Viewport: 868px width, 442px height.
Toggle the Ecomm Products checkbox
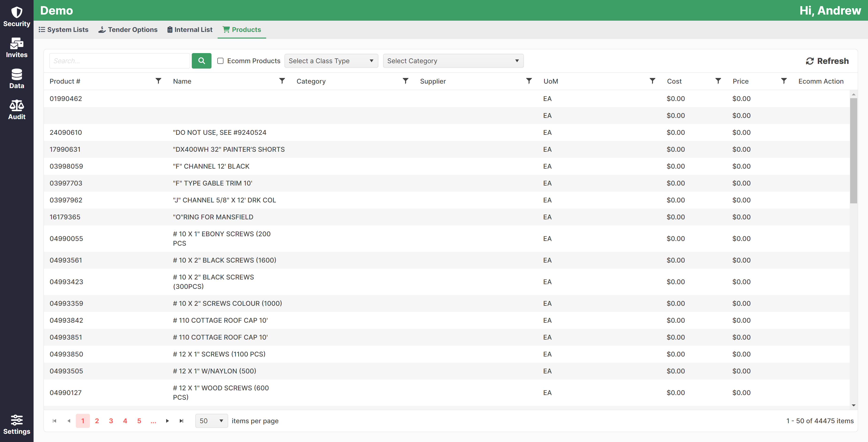click(220, 61)
